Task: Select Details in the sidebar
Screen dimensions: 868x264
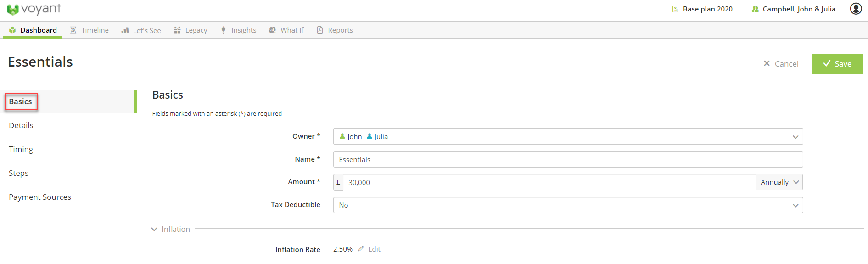Action: pyautogui.click(x=21, y=125)
